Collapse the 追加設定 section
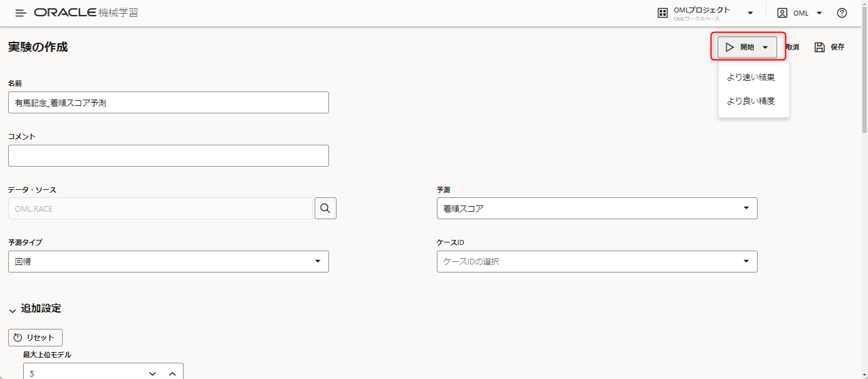 [x=13, y=309]
